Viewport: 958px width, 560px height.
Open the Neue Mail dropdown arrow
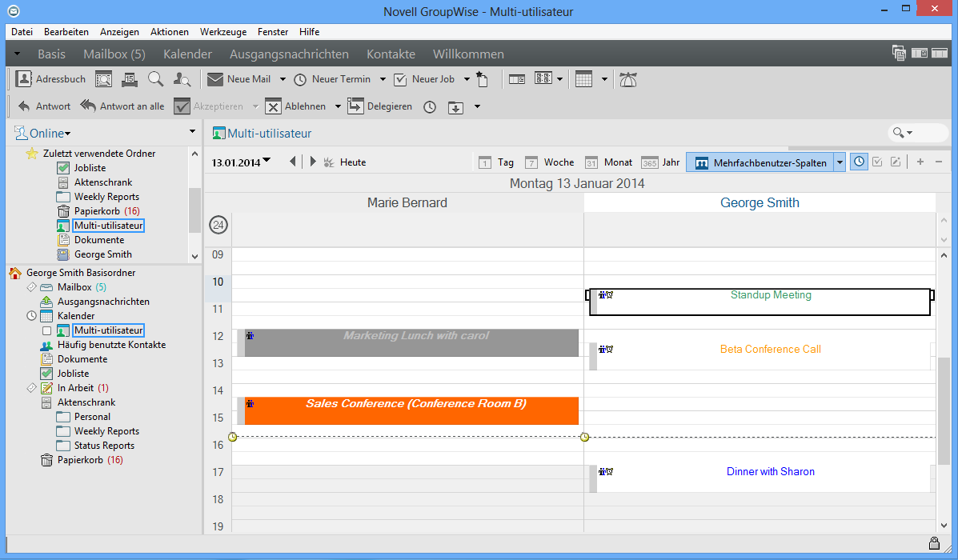(283, 79)
